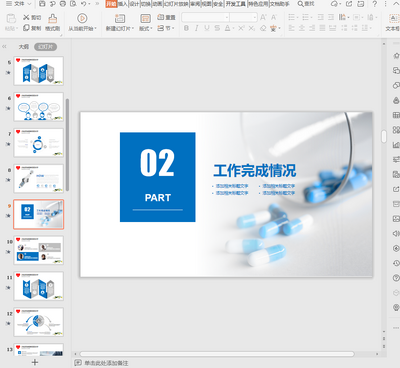Toggle Underline formatting
This screenshot has height=368, width=400.
click(207, 28)
